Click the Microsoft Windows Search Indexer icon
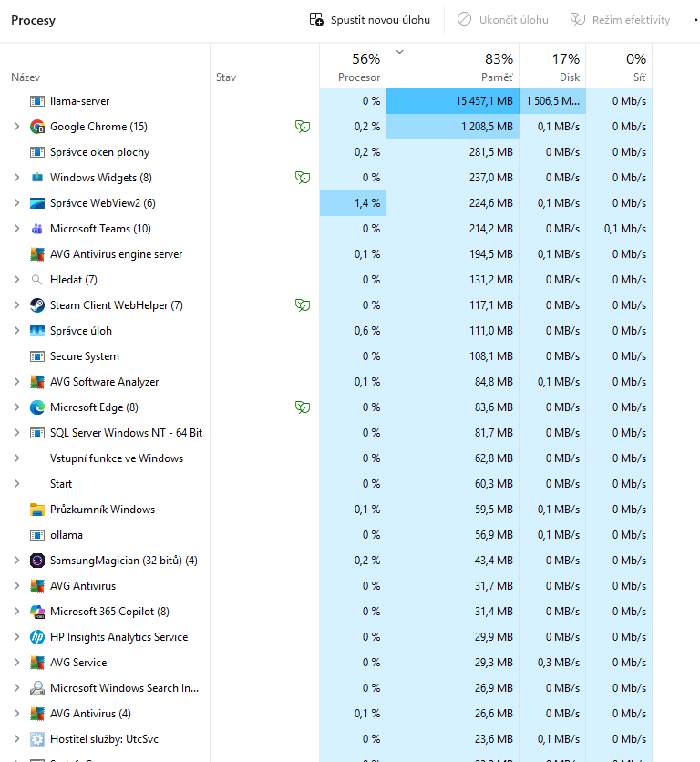Screen dimensions: 700x762 (x=37, y=688)
